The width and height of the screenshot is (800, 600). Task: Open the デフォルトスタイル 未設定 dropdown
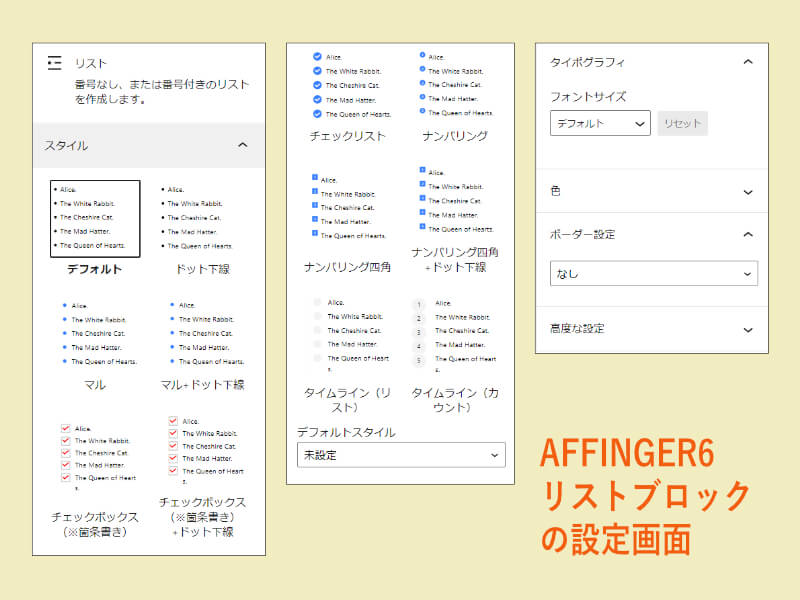[401, 455]
